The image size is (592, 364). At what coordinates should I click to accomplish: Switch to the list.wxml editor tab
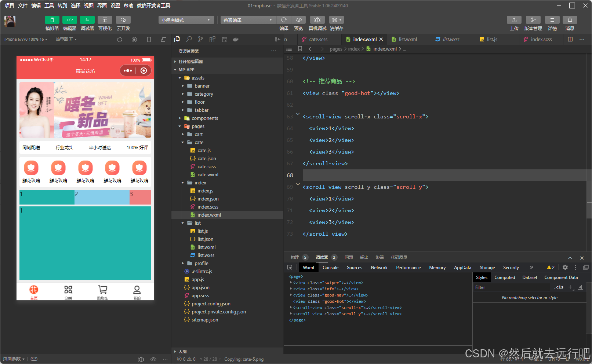tap(408, 39)
